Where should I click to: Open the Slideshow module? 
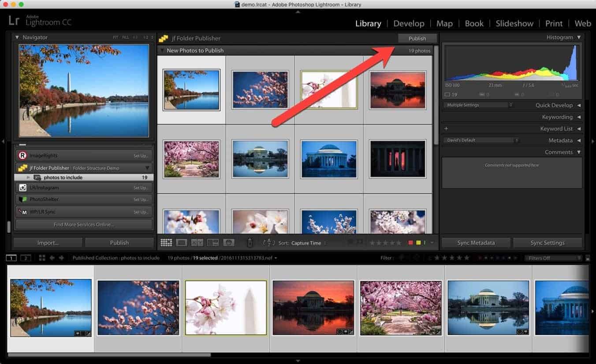pos(515,23)
